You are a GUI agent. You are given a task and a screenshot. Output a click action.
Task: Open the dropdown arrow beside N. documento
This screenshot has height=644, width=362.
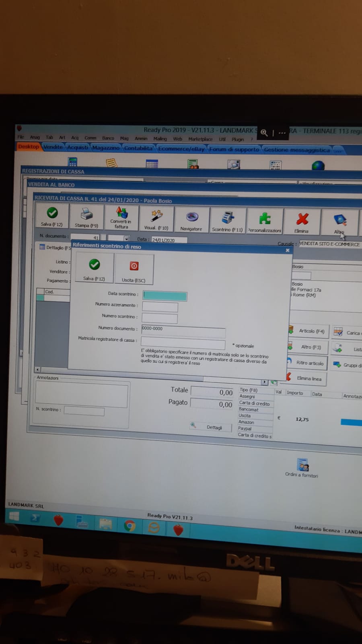pos(127,238)
